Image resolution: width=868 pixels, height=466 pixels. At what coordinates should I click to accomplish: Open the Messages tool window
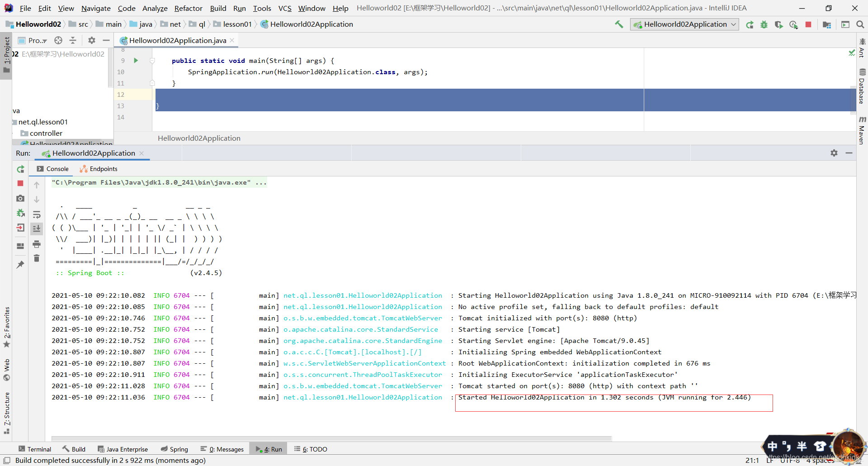coord(222,449)
